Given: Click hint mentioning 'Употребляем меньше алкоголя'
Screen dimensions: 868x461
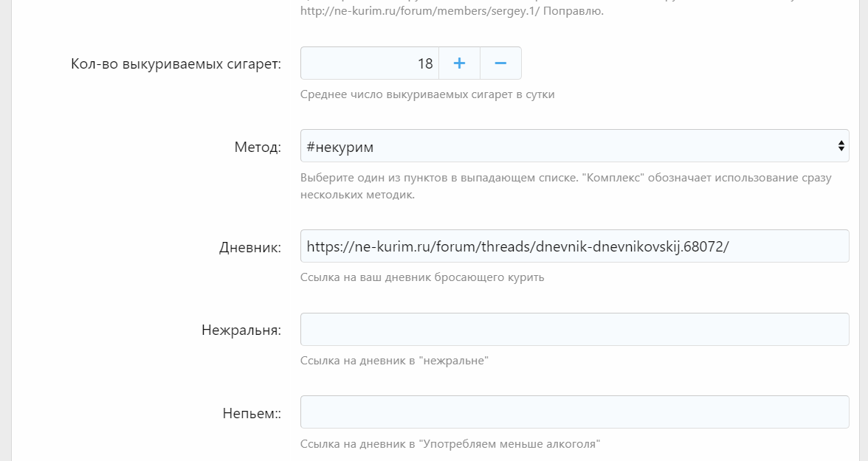Looking at the screenshot, I should [450, 444].
